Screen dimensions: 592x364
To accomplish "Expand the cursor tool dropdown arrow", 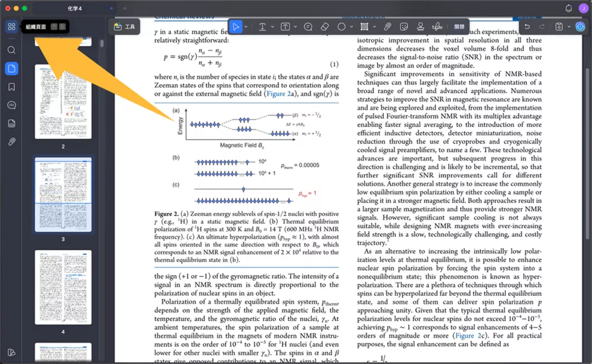I will tap(246, 27).
